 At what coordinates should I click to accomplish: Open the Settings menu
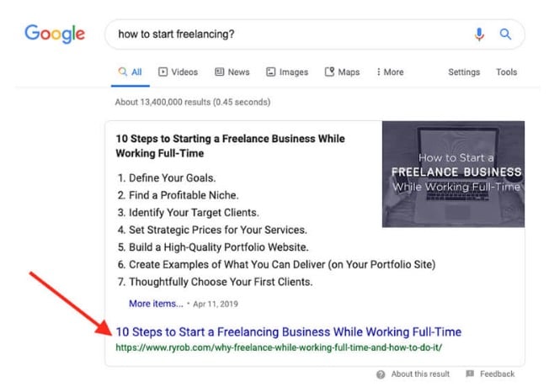pos(463,72)
